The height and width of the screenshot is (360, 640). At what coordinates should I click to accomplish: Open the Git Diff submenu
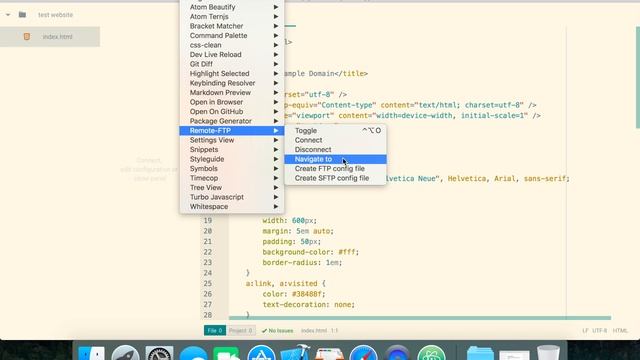232,64
